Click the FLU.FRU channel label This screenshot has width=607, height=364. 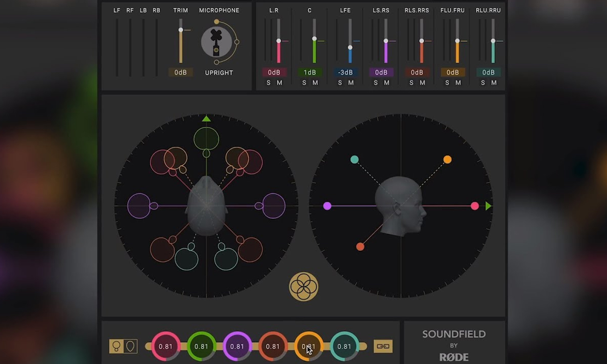click(452, 10)
